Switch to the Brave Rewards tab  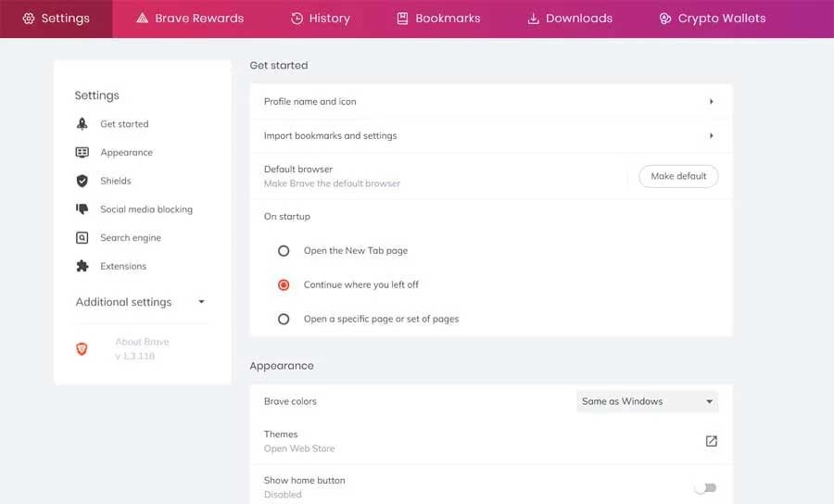pos(189,19)
